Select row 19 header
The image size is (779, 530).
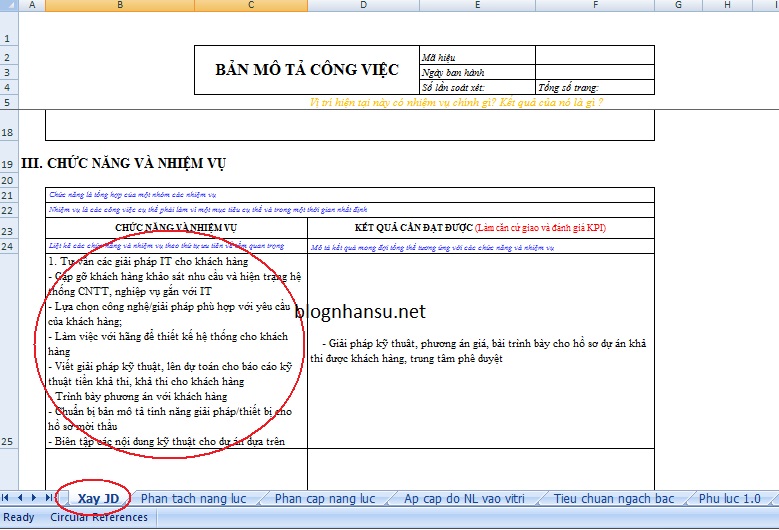[x=8, y=164]
